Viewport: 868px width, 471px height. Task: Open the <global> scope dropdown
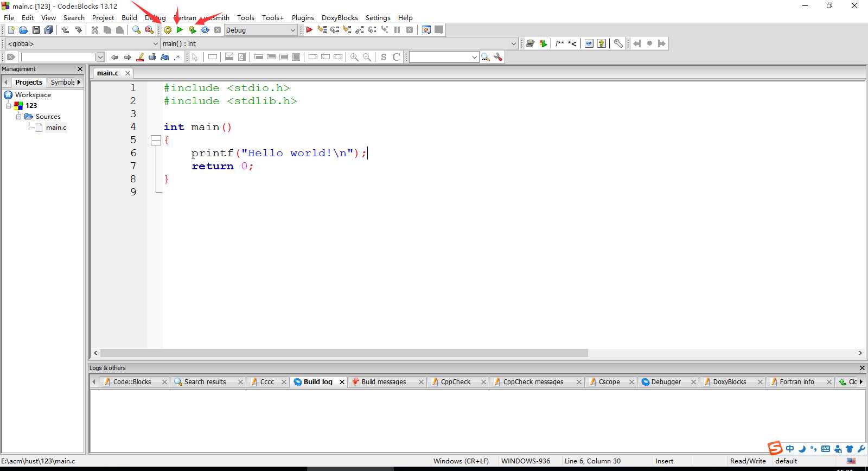(x=156, y=43)
